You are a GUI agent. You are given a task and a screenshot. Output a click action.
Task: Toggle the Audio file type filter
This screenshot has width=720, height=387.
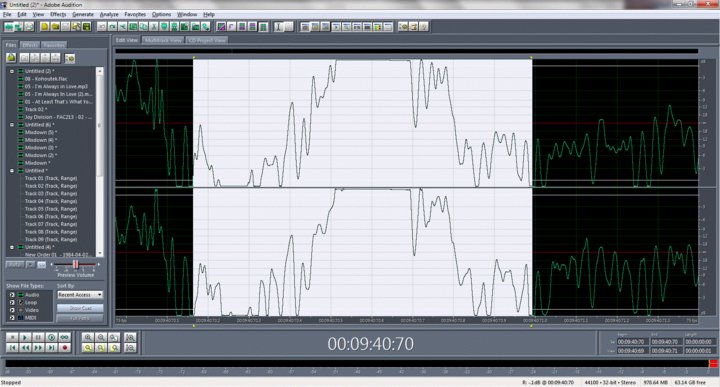tap(12, 295)
